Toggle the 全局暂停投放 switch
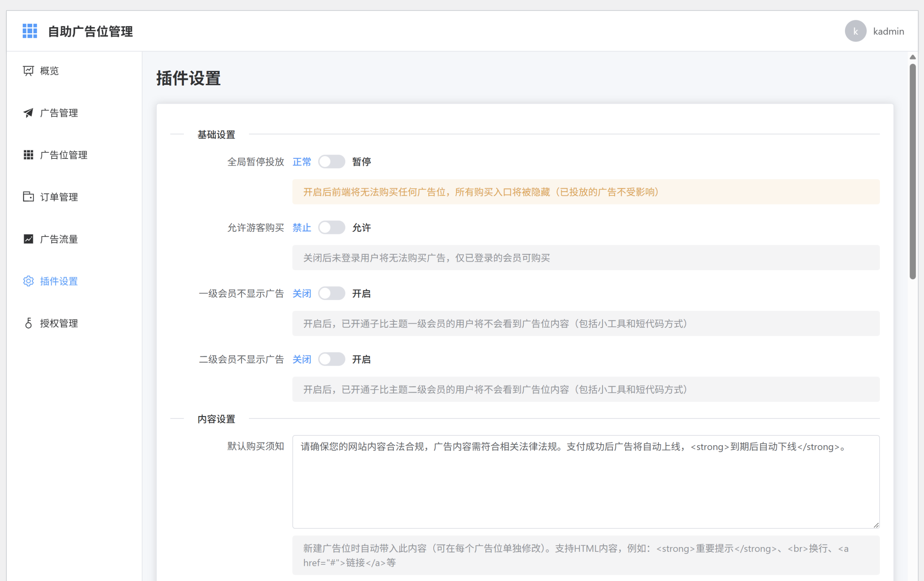The width and height of the screenshot is (924, 581). tap(332, 162)
